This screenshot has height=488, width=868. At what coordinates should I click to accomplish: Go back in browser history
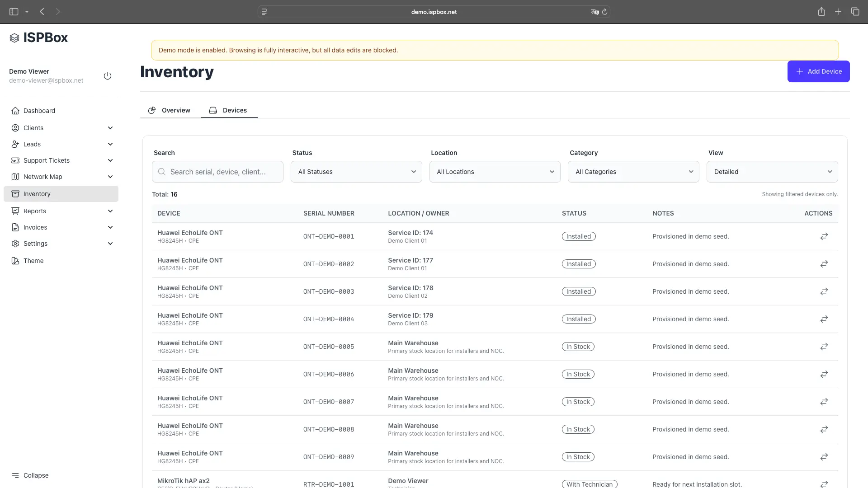click(x=42, y=12)
